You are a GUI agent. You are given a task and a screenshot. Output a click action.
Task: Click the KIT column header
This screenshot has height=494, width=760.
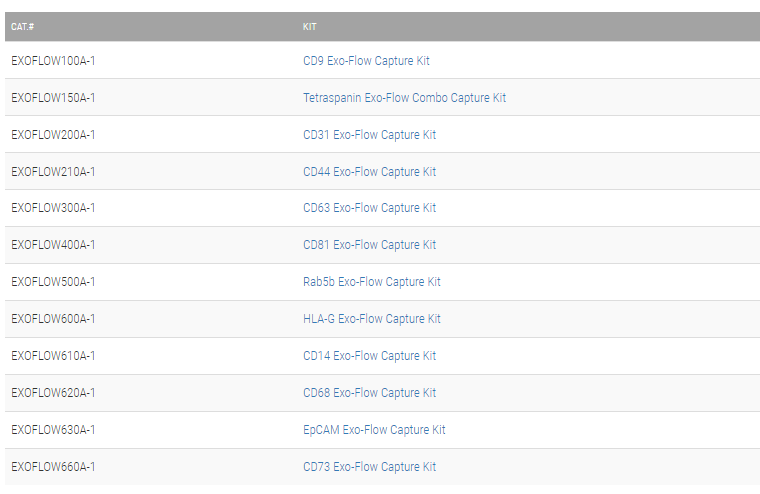tap(310, 26)
